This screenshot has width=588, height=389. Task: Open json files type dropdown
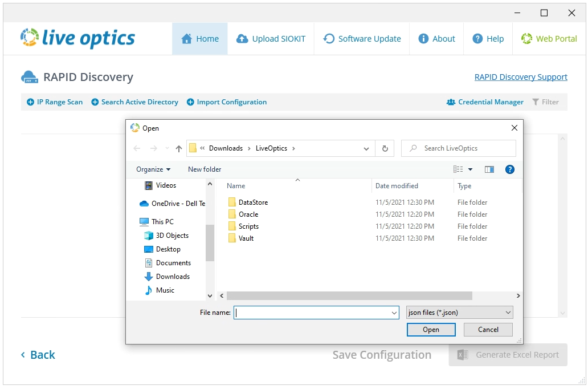pyautogui.click(x=459, y=313)
